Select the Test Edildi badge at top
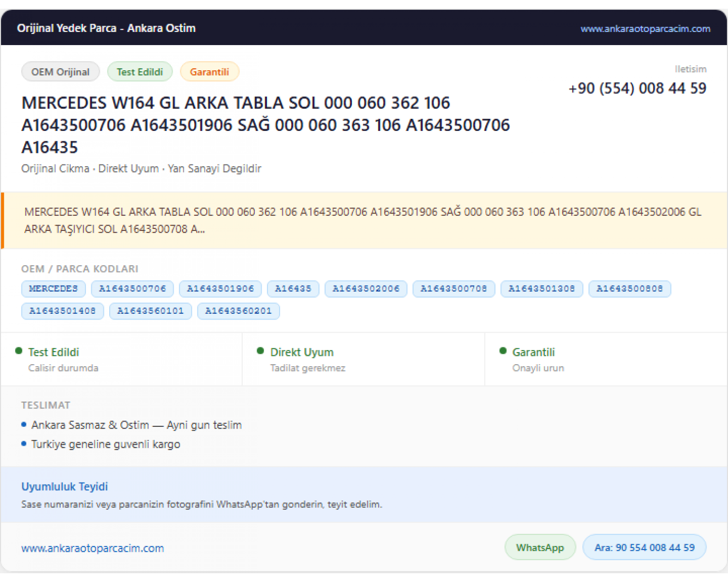The width and height of the screenshot is (728, 582). coord(140,72)
